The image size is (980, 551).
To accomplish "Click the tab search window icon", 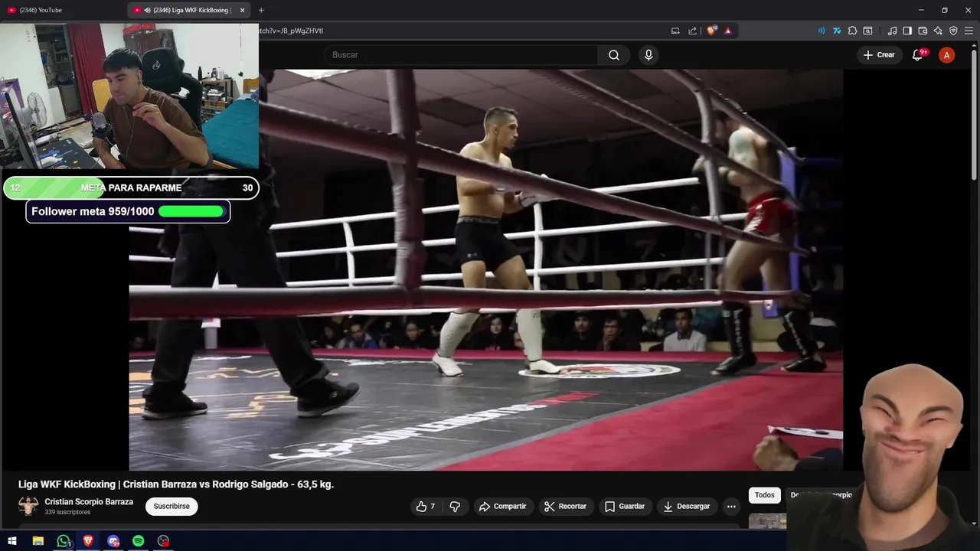I will tap(867, 31).
